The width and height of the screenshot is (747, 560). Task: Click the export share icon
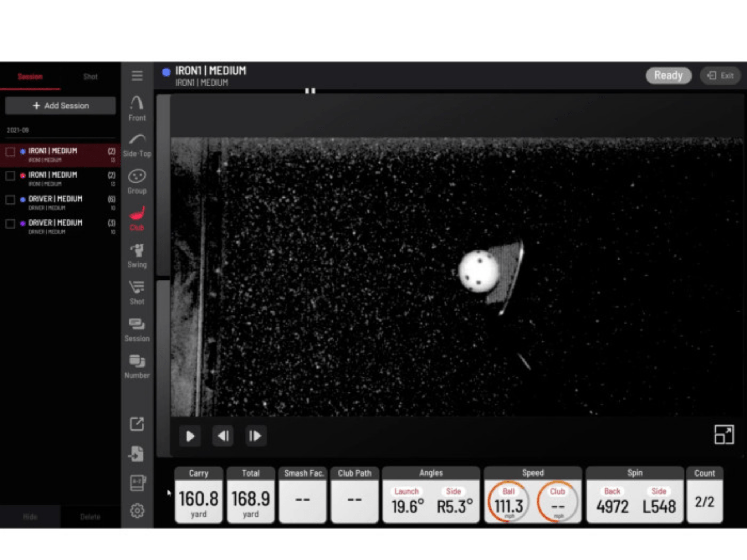137,424
